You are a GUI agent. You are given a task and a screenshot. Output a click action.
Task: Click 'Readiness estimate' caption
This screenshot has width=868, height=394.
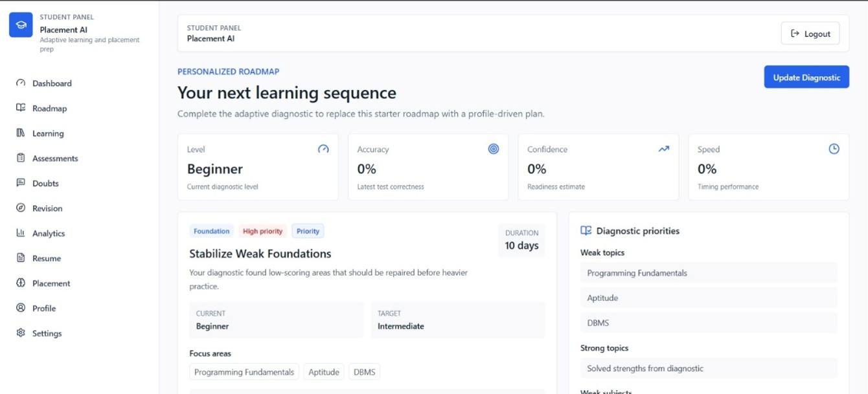(x=556, y=187)
